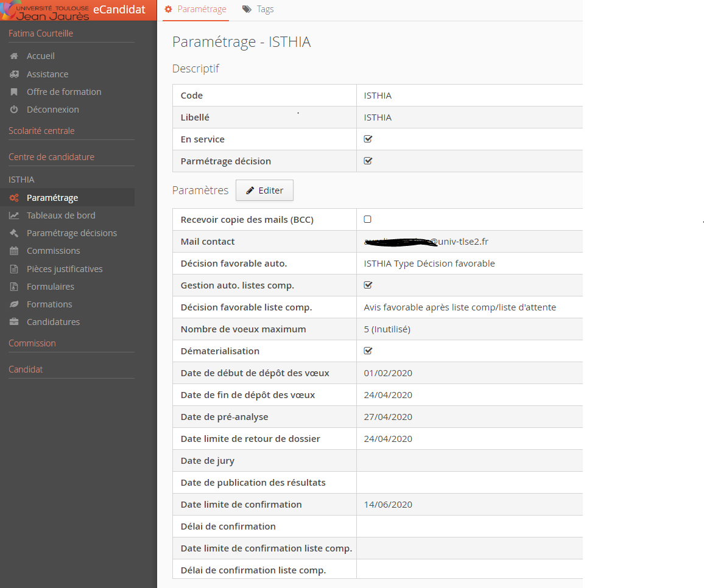
Task: Switch to the Tags tab
Action: 258,9
